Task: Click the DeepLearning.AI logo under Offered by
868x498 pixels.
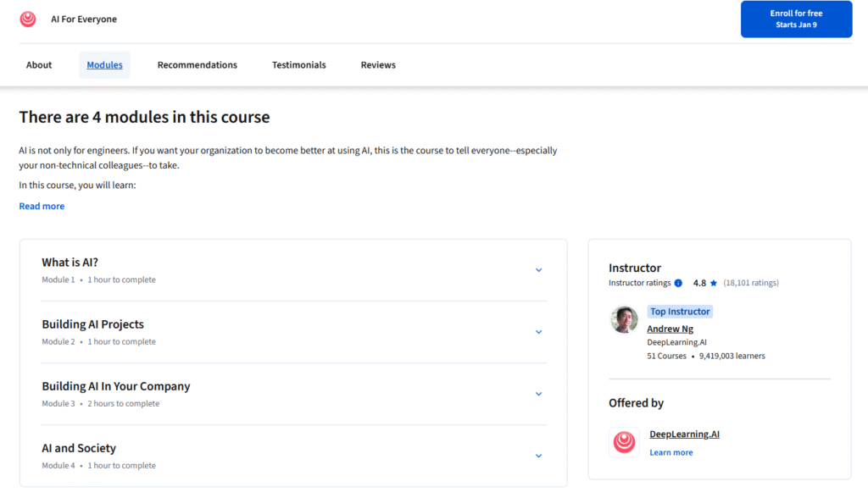Action: coord(624,442)
